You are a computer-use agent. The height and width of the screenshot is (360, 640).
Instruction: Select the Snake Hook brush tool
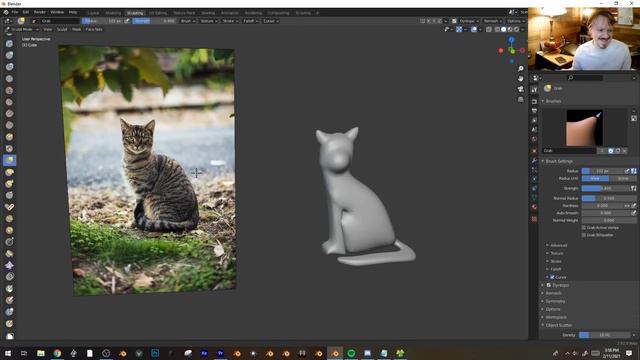(9, 184)
